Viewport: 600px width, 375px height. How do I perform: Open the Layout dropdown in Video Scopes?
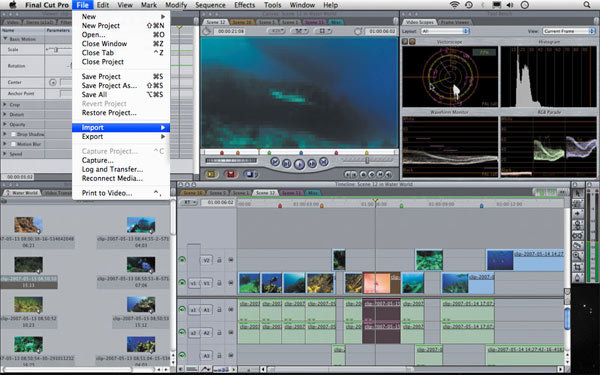click(445, 31)
